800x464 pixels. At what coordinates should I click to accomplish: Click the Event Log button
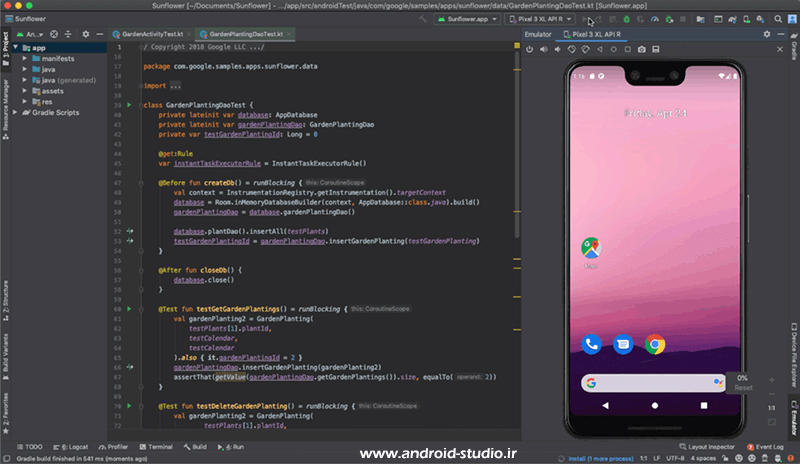[x=765, y=447]
